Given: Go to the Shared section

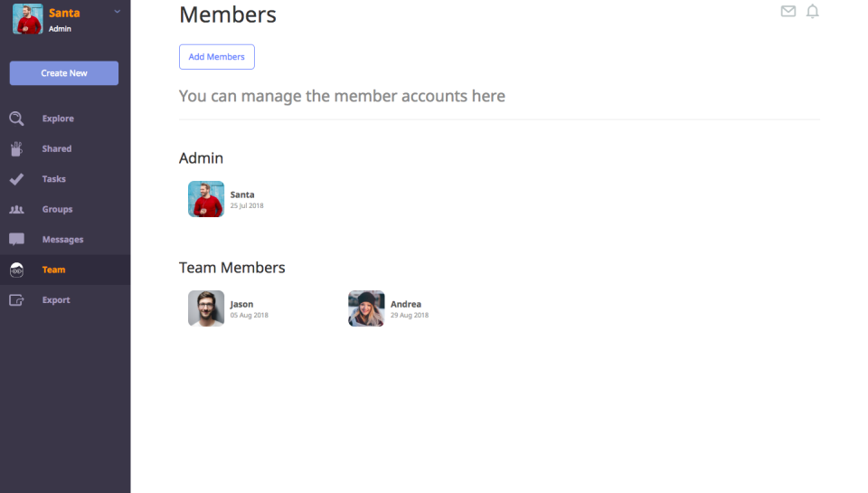Looking at the screenshot, I should (56, 148).
